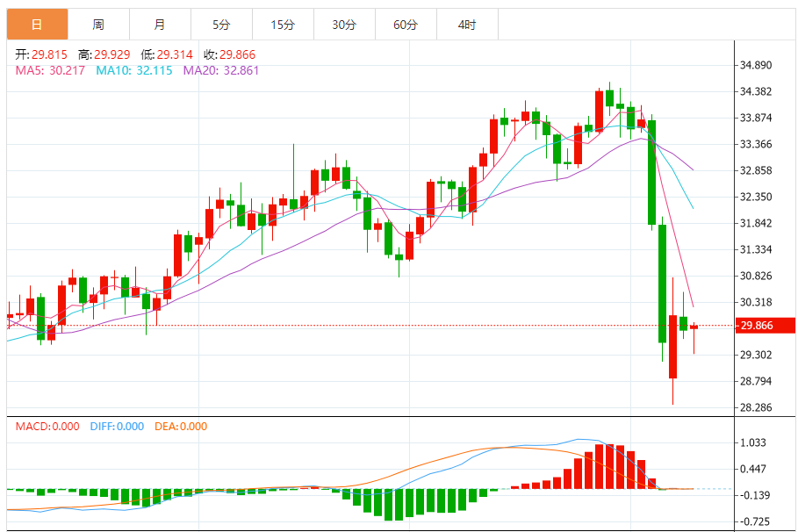Click the 1.033 MACD axis label
Viewport: 798px width, 532px height.
(752, 443)
